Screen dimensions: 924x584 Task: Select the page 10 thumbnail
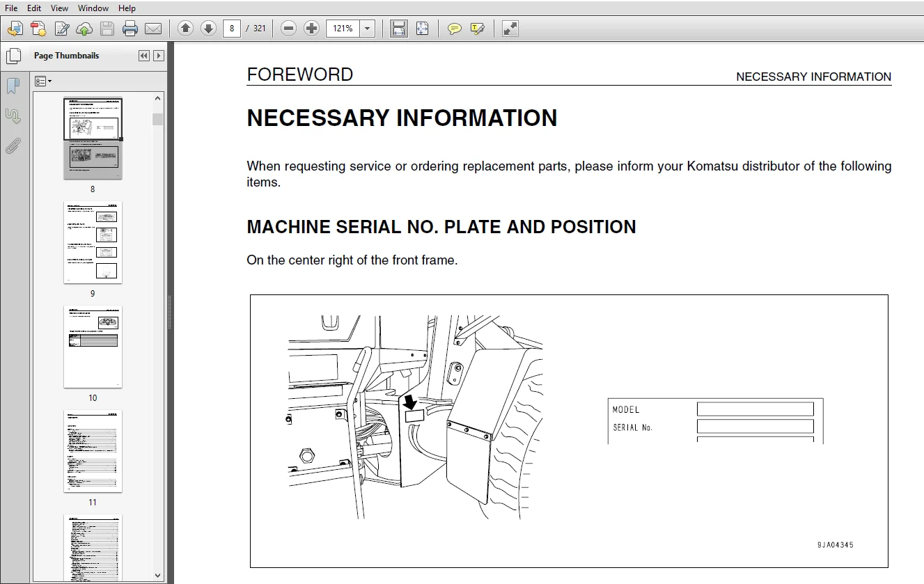(x=93, y=347)
